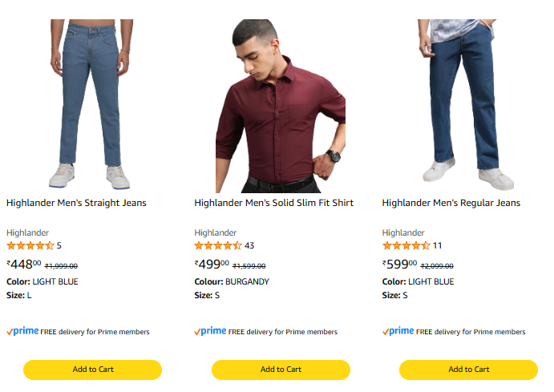Image resolution: width=554 pixels, height=392 pixels.
Task: Open Highlander Men's Regular Jeans title link
Action: (x=451, y=203)
